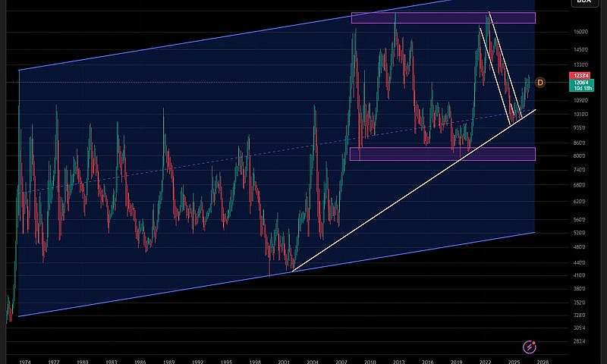Click the 860'0 price axis label
The image size is (607, 364).
pyautogui.click(x=580, y=143)
